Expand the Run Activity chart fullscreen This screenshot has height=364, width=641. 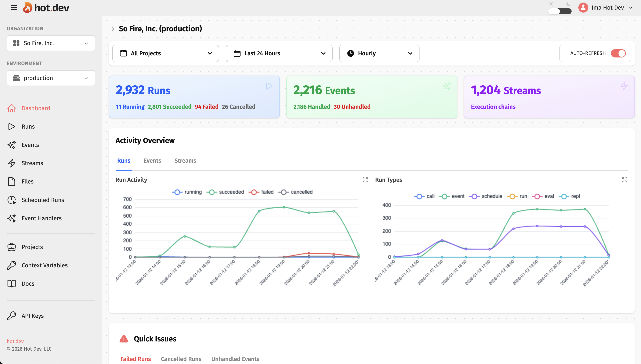(365, 180)
